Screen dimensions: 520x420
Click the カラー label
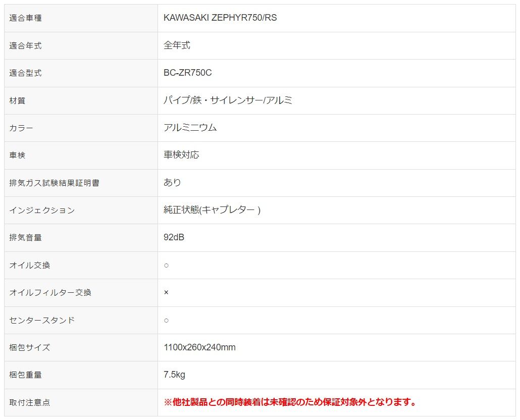(x=21, y=128)
